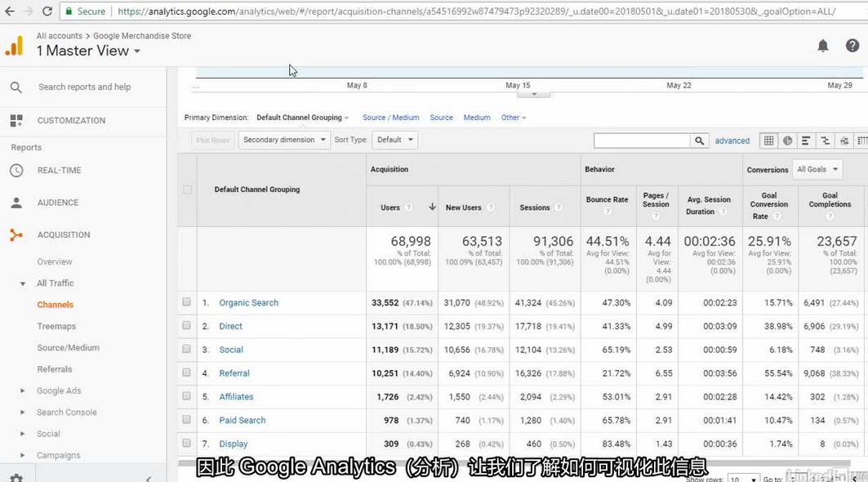Image resolution: width=868 pixels, height=482 pixels.
Task: Click the table search input field
Action: click(x=642, y=141)
